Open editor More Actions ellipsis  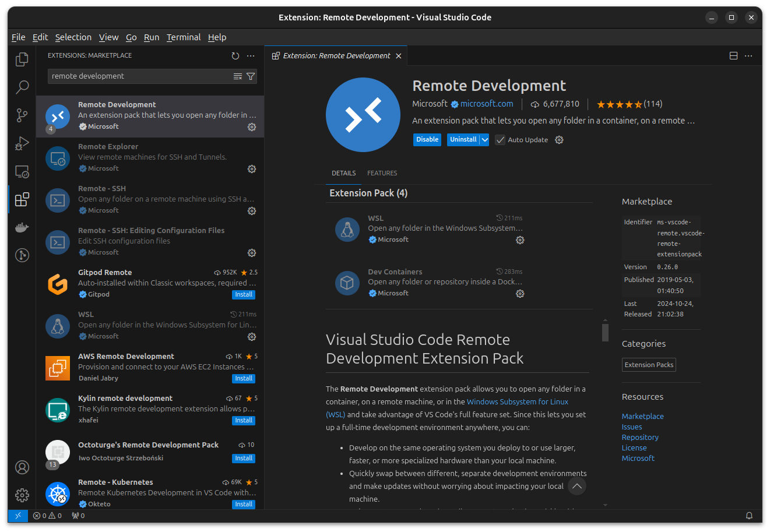pyautogui.click(x=748, y=56)
